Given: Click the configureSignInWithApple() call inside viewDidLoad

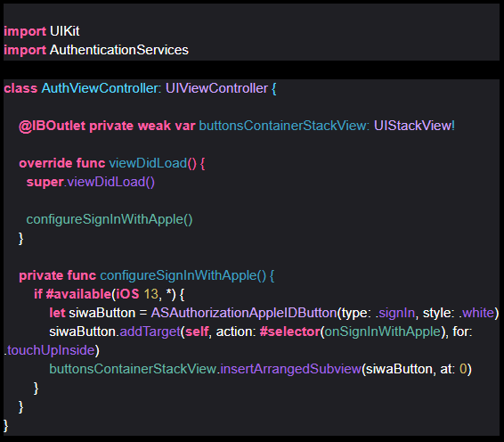Looking at the screenshot, I should coord(110,219).
